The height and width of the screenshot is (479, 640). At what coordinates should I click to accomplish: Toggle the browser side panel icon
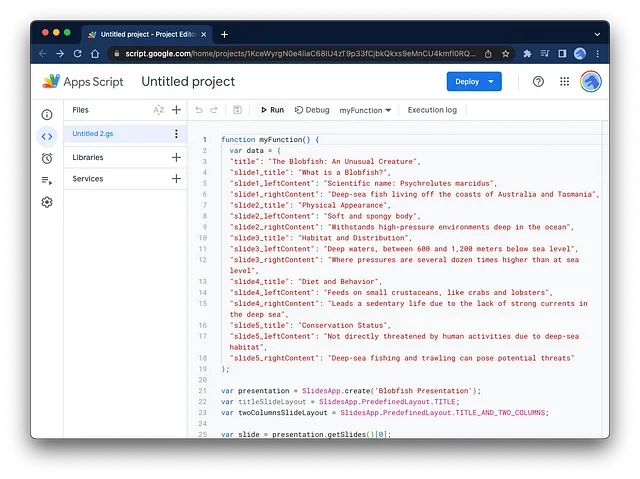coord(562,53)
